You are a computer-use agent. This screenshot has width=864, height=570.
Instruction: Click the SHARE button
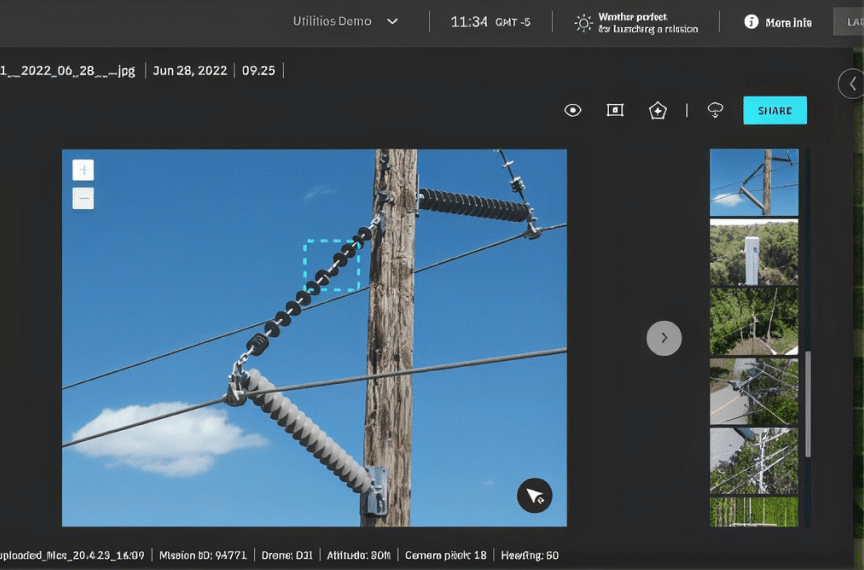pyautogui.click(x=775, y=110)
